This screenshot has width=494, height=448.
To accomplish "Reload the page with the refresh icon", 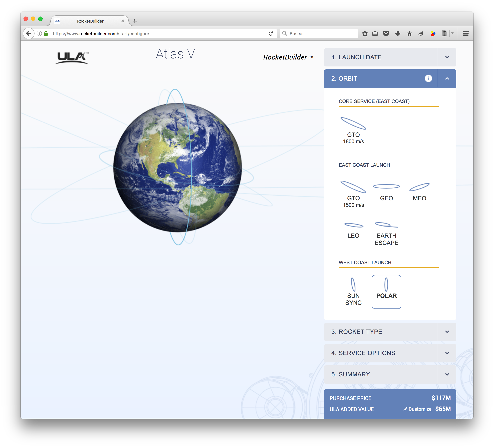I will click(271, 34).
